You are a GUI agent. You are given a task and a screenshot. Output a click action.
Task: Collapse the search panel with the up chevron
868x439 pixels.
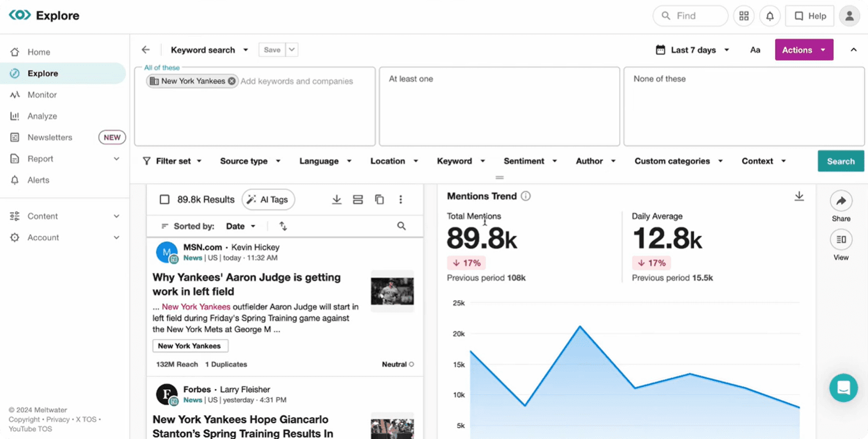853,50
